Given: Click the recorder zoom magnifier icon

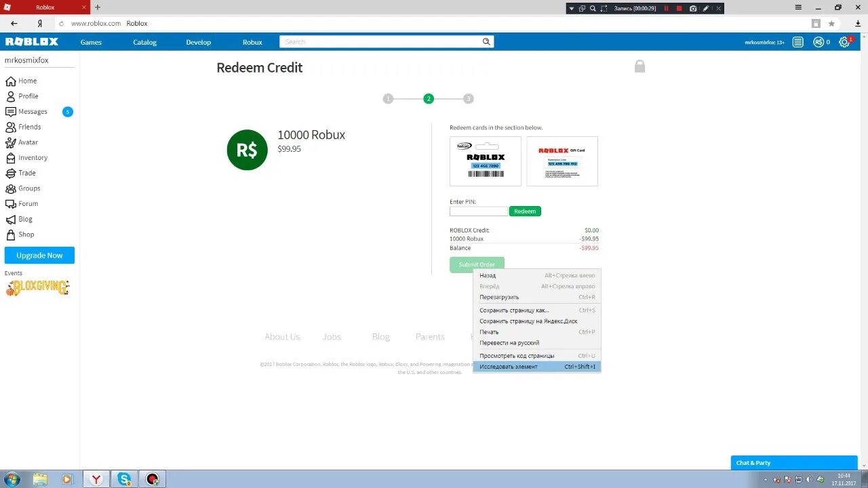Looking at the screenshot, I should 593,8.
